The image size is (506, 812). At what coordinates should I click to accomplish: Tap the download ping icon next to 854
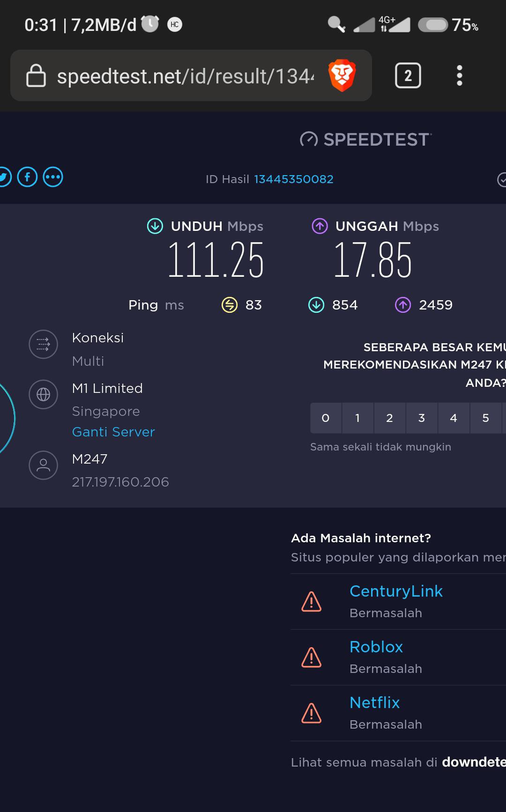coord(316,305)
